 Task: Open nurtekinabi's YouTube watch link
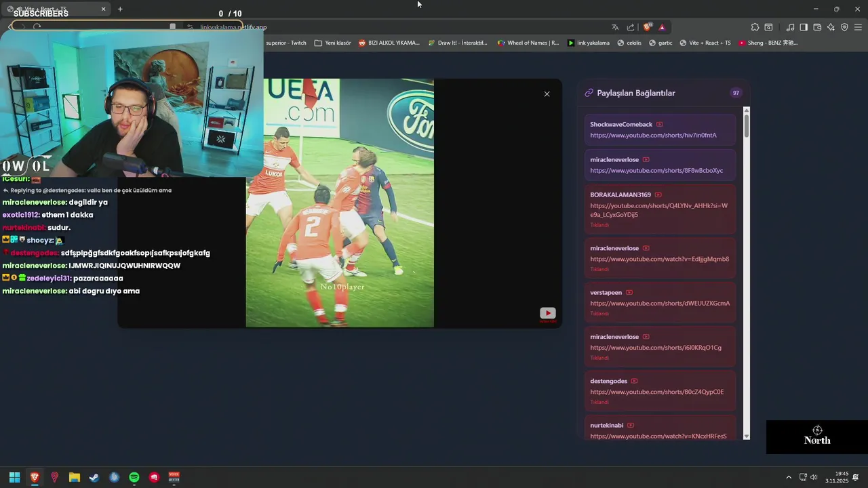658,436
